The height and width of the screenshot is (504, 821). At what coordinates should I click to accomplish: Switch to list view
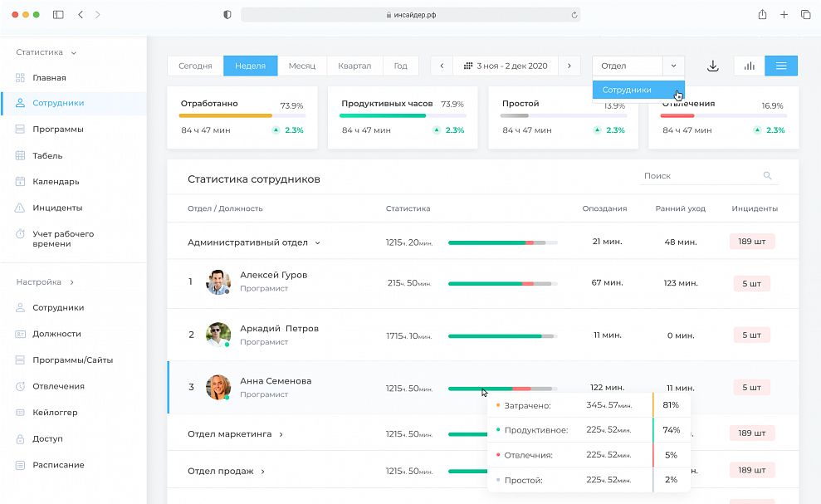click(x=781, y=66)
